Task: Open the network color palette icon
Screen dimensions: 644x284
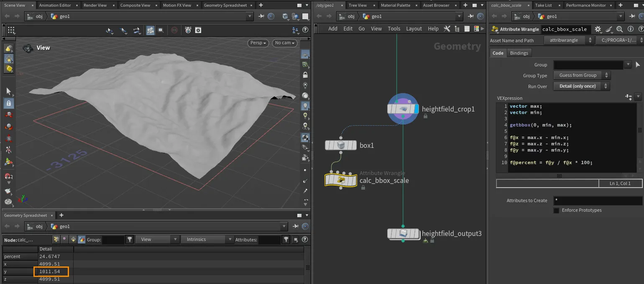Action: [x=476, y=28]
